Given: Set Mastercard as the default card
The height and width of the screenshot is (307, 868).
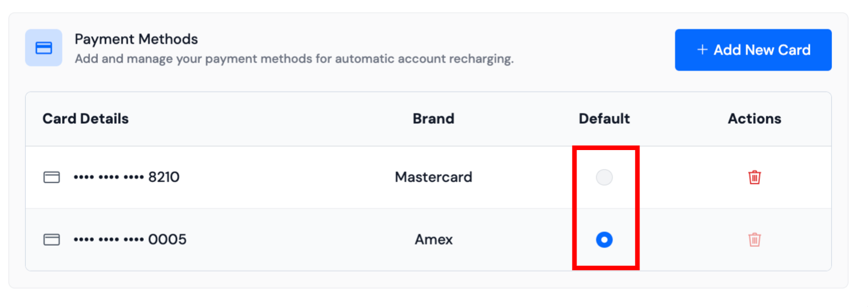Looking at the screenshot, I should [x=604, y=178].
